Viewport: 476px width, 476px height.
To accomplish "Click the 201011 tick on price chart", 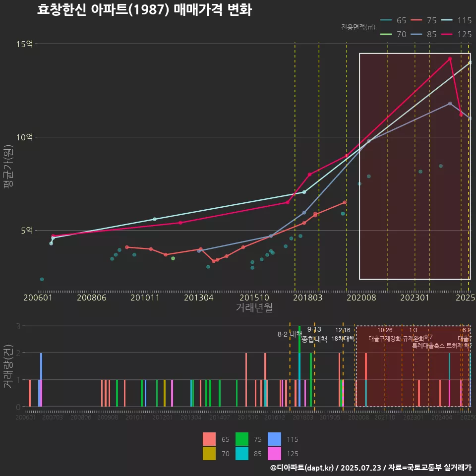I will tap(145, 297).
